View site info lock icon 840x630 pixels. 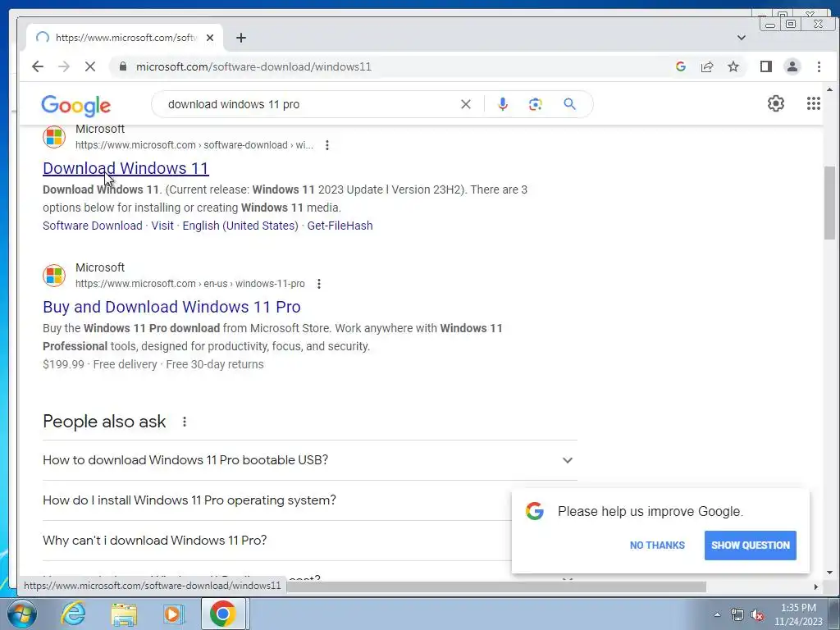click(x=123, y=66)
